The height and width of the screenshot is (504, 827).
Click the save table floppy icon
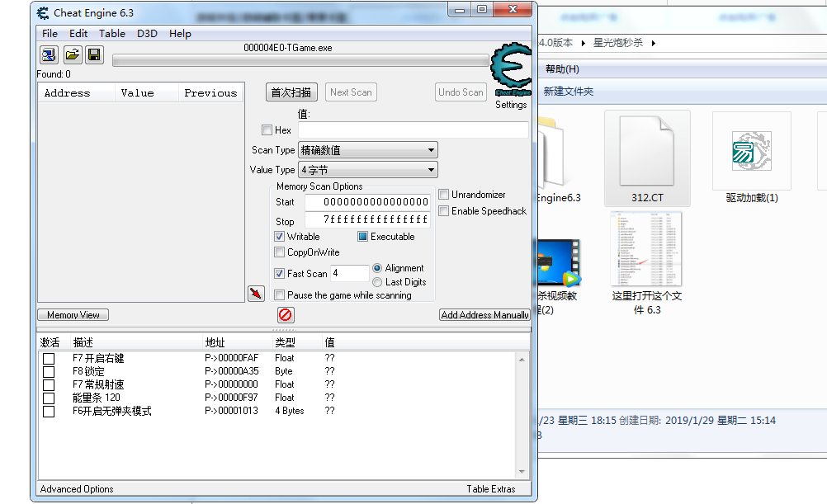click(93, 55)
